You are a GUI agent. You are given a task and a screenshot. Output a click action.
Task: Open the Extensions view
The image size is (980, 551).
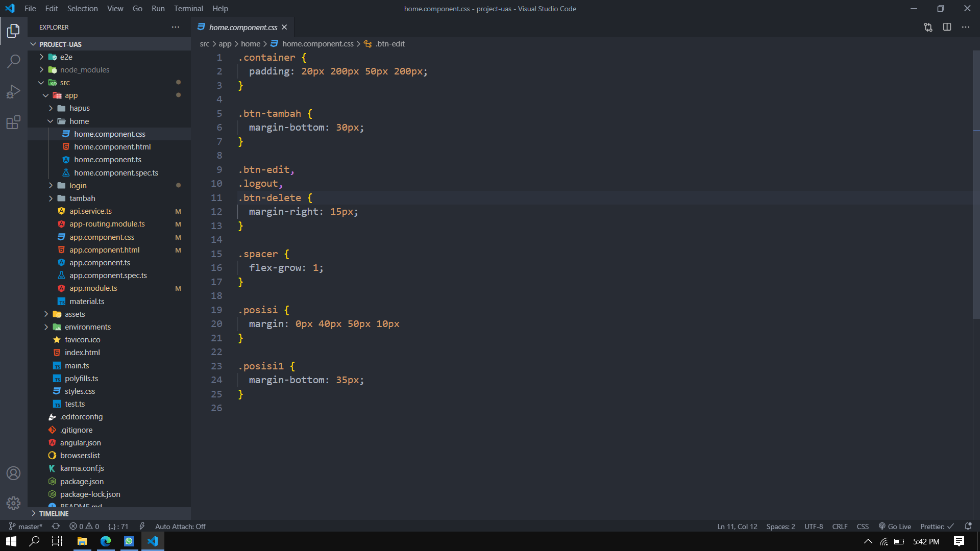point(14,122)
